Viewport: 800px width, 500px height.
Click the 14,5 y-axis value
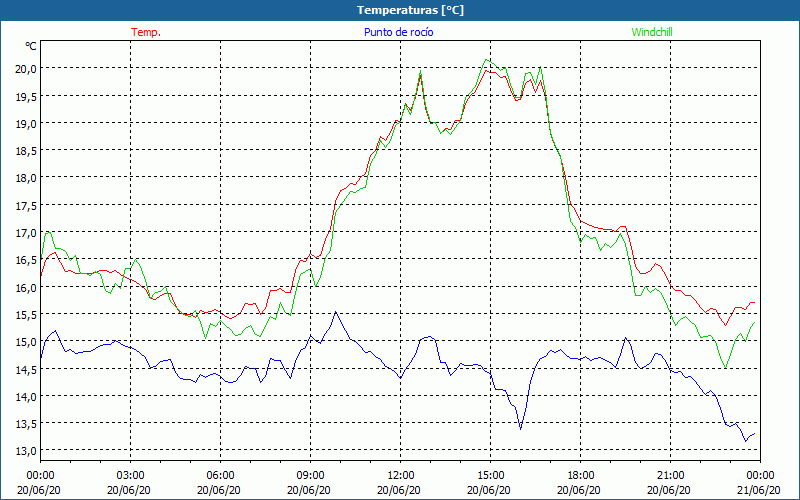tap(26, 369)
